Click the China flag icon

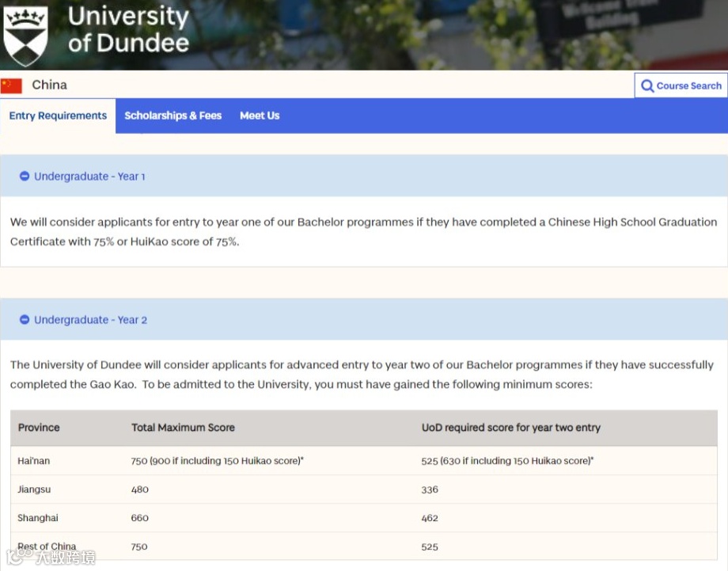click(11, 86)
